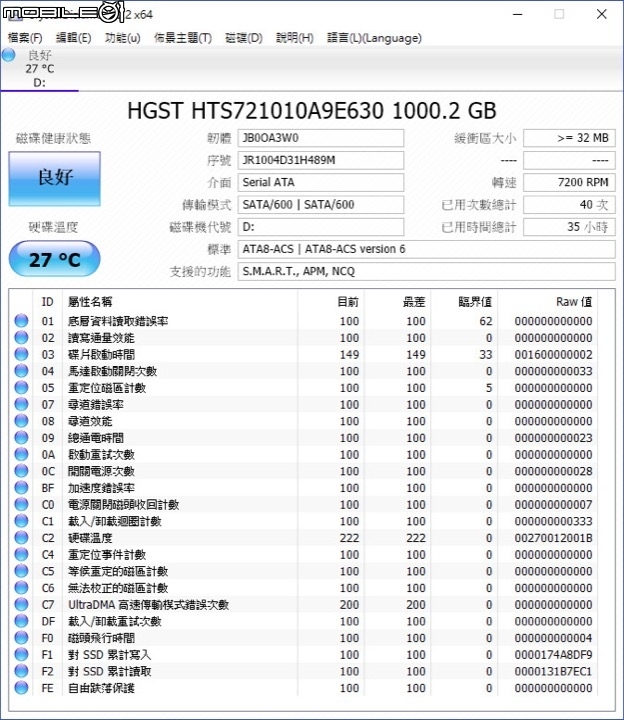Click the power on hours field 35 小時
The width and height of the screenshot is (624, 720).
569,227
